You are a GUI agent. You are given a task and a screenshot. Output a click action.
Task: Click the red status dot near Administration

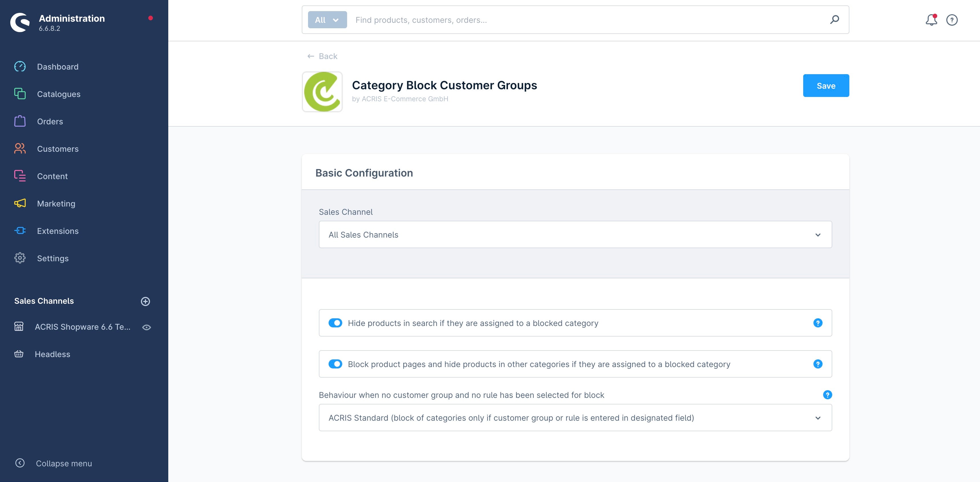click(151, 18)
